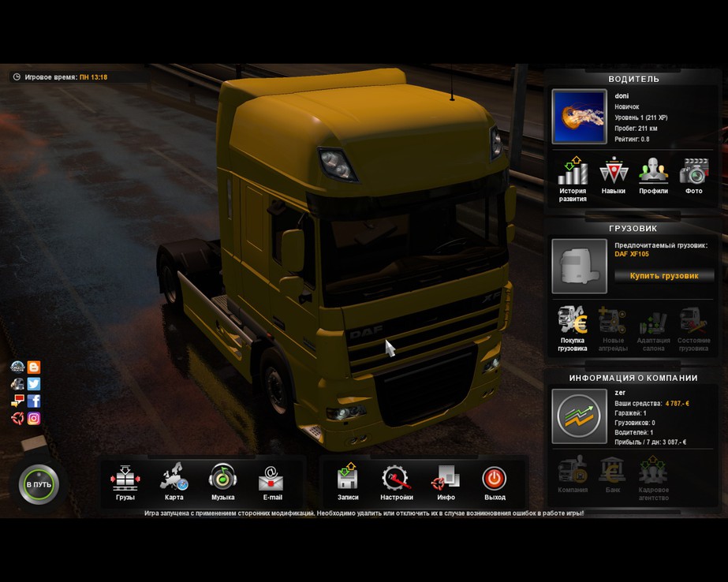This screenshot has width=728, height=582.
Task: Click company name zer
Action: (x=620, y=393)
